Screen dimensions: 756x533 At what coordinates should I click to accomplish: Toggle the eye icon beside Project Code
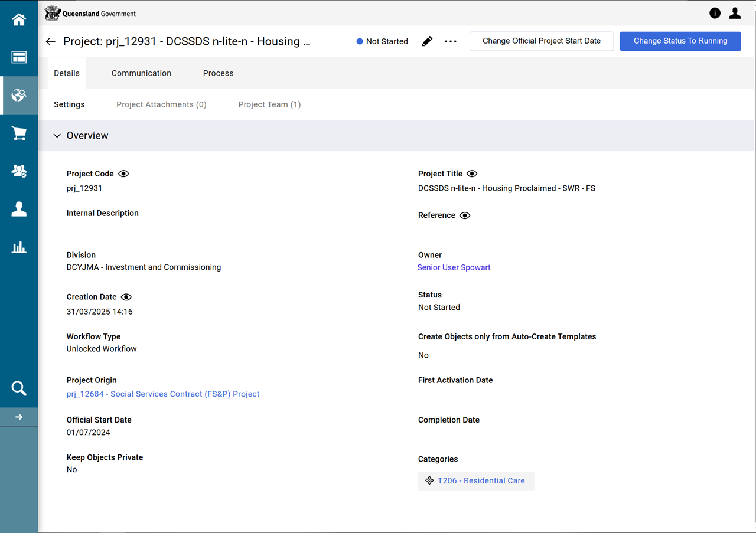(123, 174)
